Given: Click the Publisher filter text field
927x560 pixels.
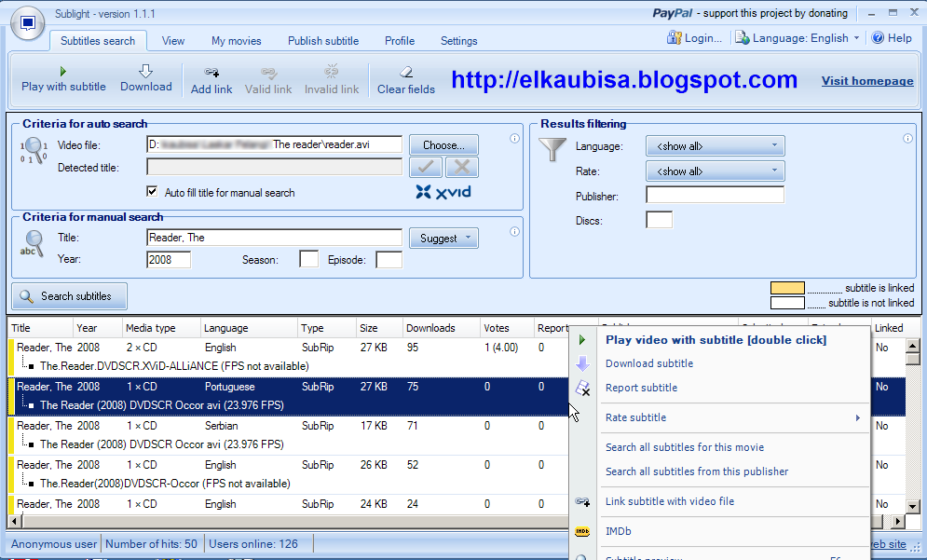Looking at the screenshot, I should coord(715,195).
